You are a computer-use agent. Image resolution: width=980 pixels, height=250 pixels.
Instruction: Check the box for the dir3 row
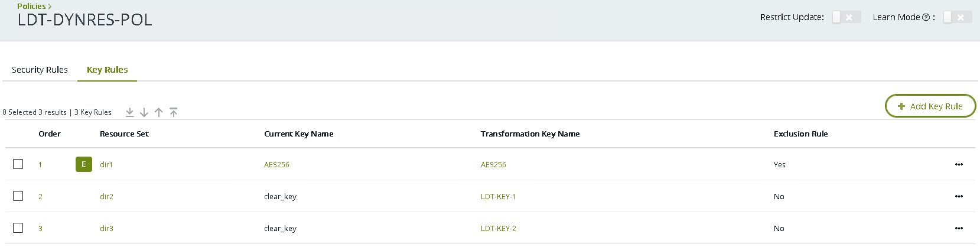[18, 228]
